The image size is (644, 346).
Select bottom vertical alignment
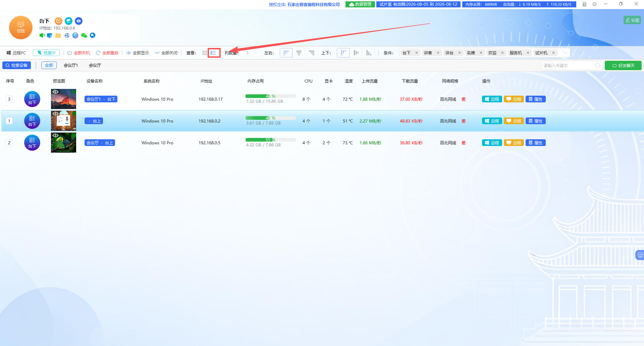[x=369, y=53]
